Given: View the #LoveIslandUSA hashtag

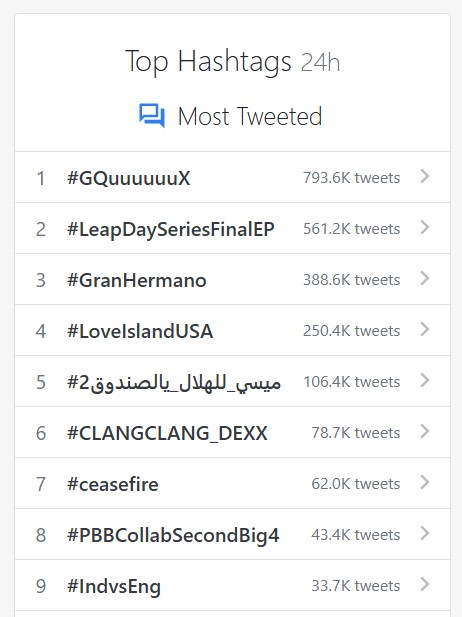Looking at the screenshot, I should 140,331.
